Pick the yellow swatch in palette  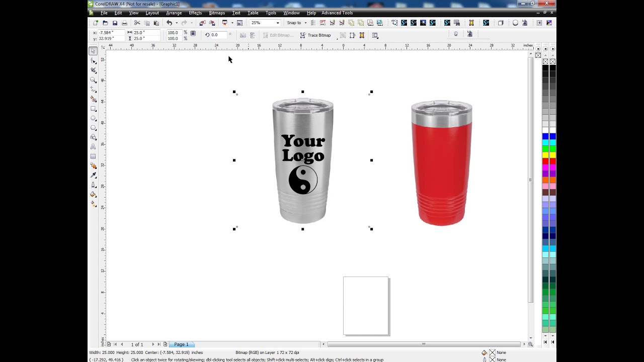click(545, 155)
